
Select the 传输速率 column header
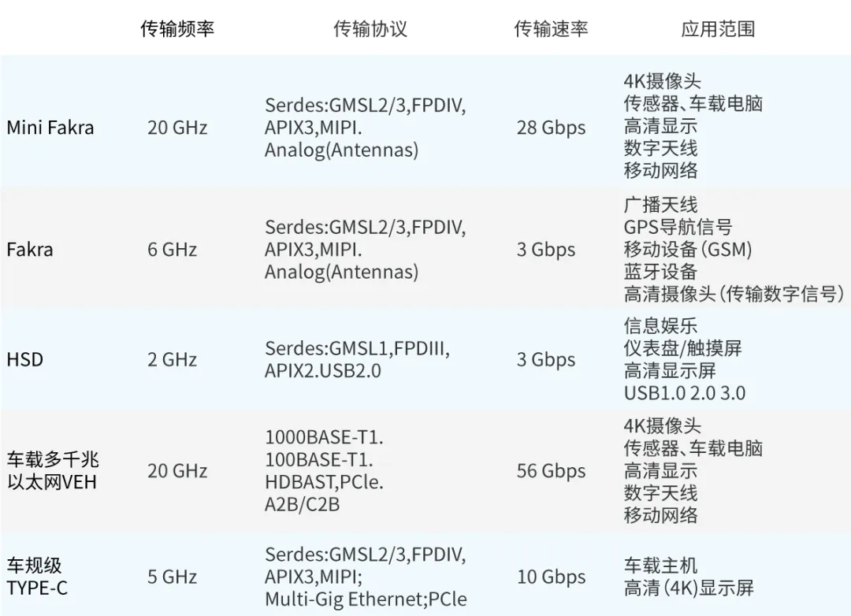pyautogui.click(x=551, y=29)
